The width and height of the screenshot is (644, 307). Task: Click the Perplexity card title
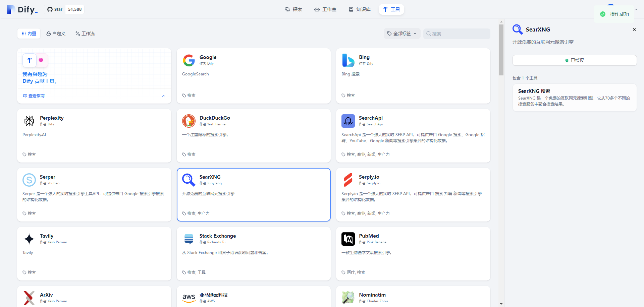[52, 118]
